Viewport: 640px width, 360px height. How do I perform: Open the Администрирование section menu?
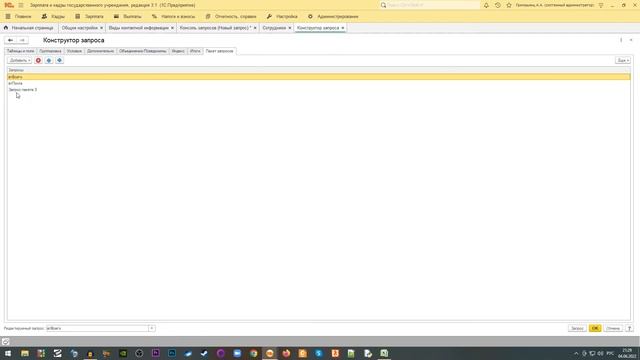coord(333,16)
